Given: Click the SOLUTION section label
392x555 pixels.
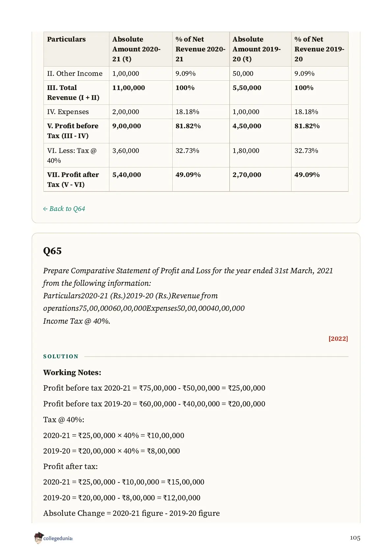Looking at the screenshot, I should (61, 356).
